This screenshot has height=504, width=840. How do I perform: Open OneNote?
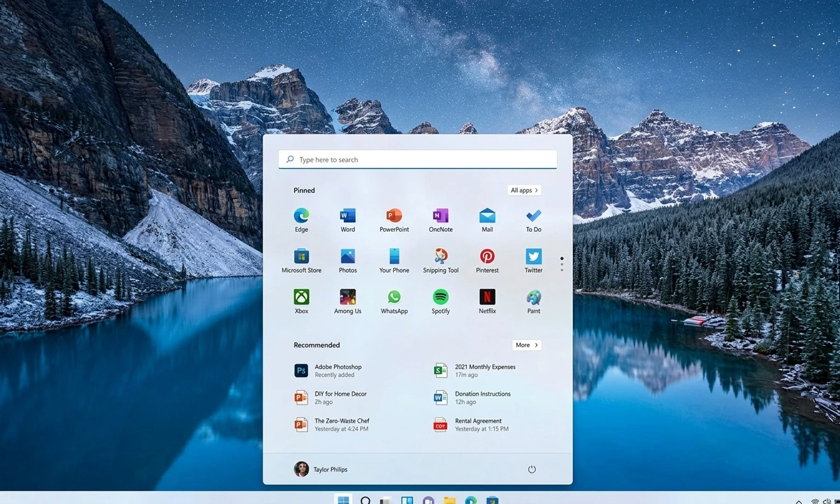(x=440, y=217)
